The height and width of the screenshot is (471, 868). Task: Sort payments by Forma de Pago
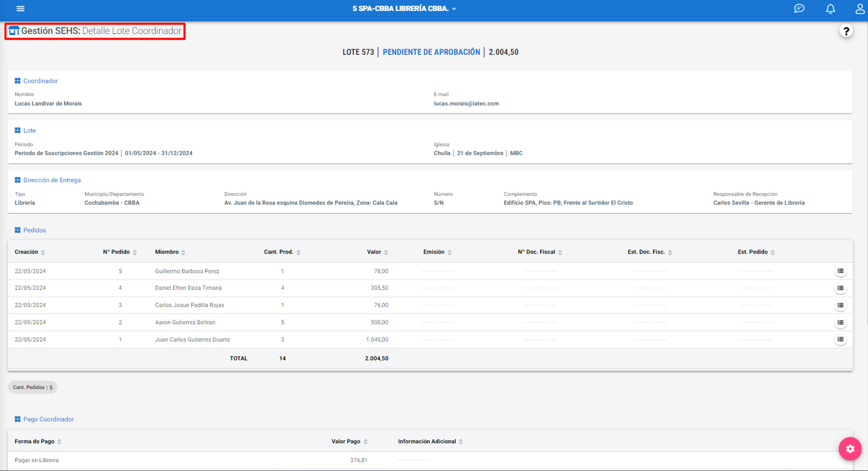click(x=38, y=441)
